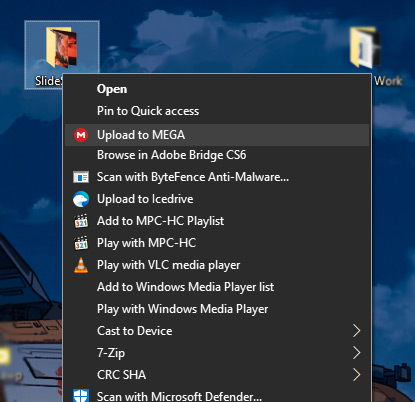The height and width of the screenshot is (402, 415).
Task: Click the red MEGA icon
Action: coord(81,135)
